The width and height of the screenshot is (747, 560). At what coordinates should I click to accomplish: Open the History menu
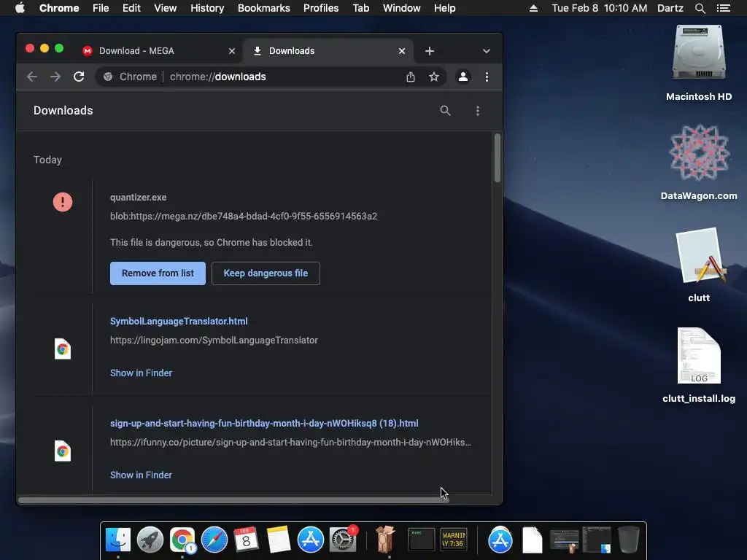[x=207, y=8]
